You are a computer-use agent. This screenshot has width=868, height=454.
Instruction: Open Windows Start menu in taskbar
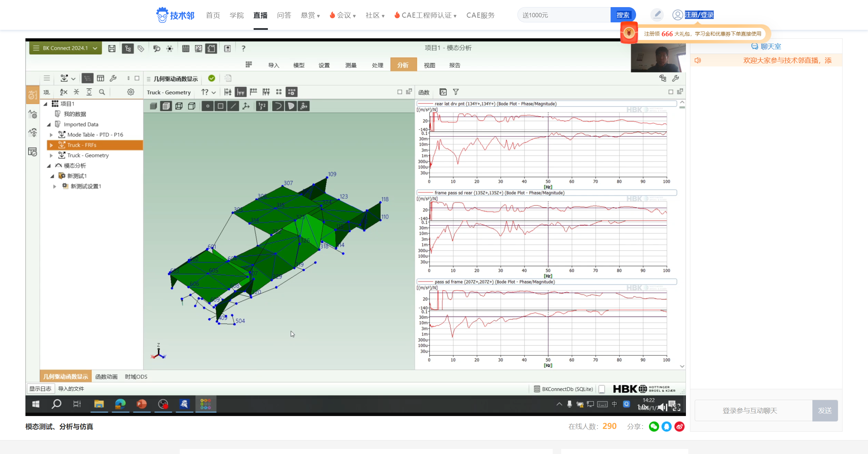coord(36,404)
